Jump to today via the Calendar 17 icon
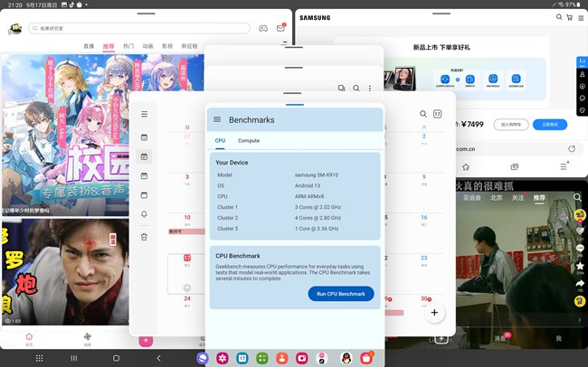This screenshot has height=367, width=588. pos(437,114)
